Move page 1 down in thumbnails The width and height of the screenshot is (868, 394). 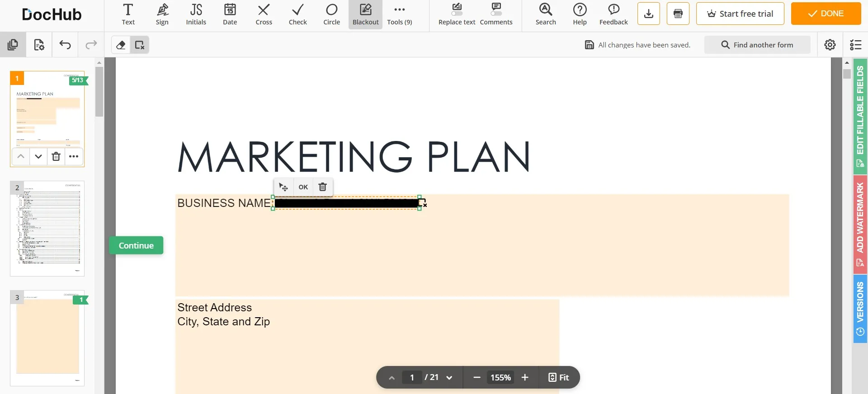click(x=38, y=156)
